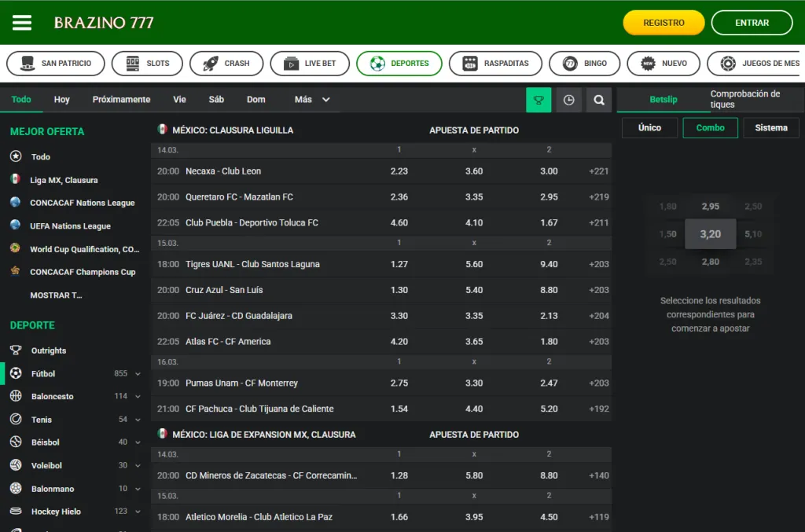Image resolution: width=805 pixels, height=532 pixels.
Task: Select odds 2.23 for Necaxa win
Action: 399,171
